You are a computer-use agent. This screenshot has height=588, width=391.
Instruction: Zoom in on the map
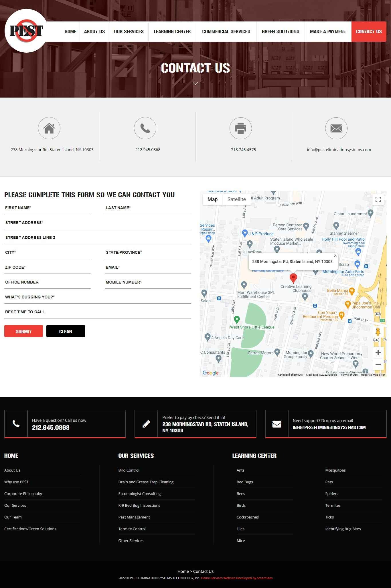pos(378,353)
